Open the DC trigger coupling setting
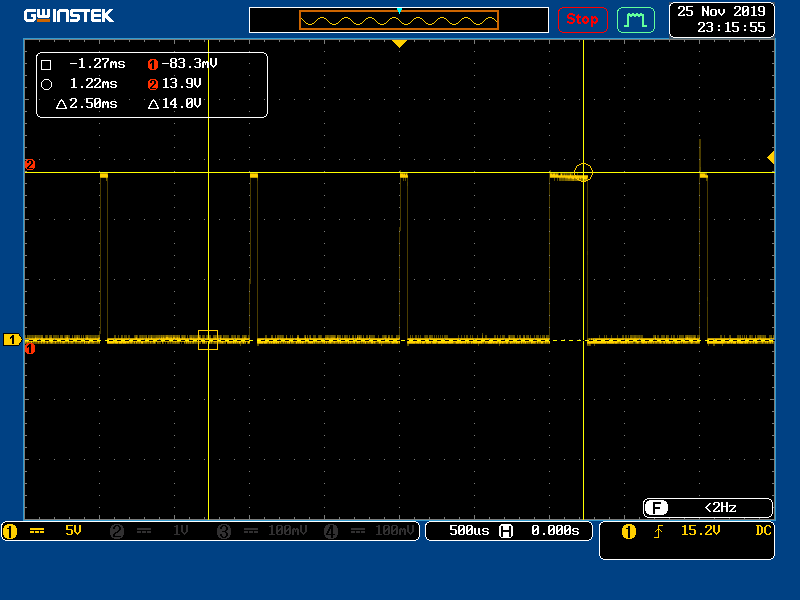The height and width of the screenshot is (600, 800). pyautogui.click(x=763, y=531)
